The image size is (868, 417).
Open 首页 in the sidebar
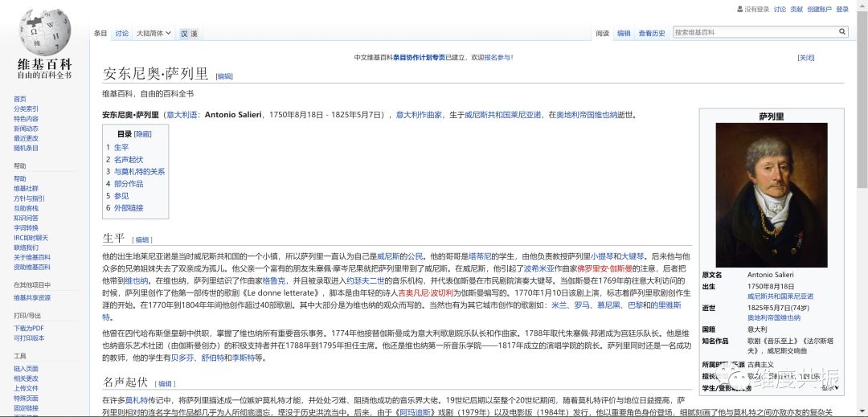tap(20, 99)
